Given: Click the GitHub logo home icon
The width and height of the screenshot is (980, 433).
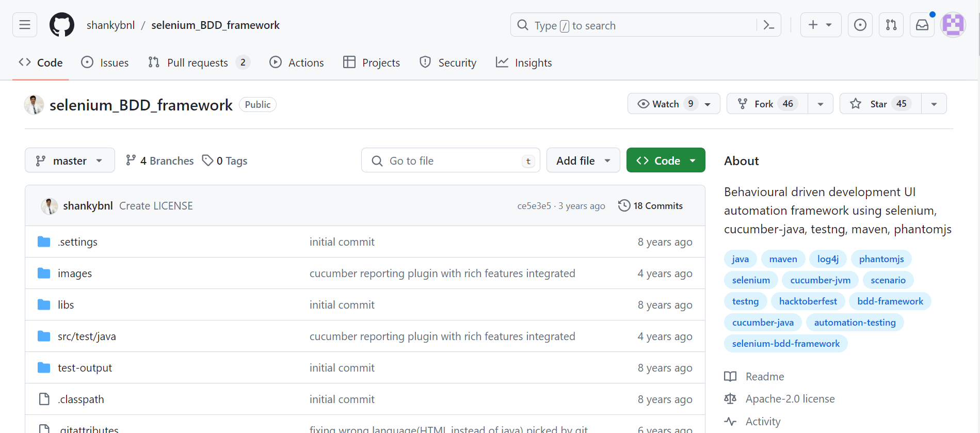Looking at the screenshot, I should 62,25.
